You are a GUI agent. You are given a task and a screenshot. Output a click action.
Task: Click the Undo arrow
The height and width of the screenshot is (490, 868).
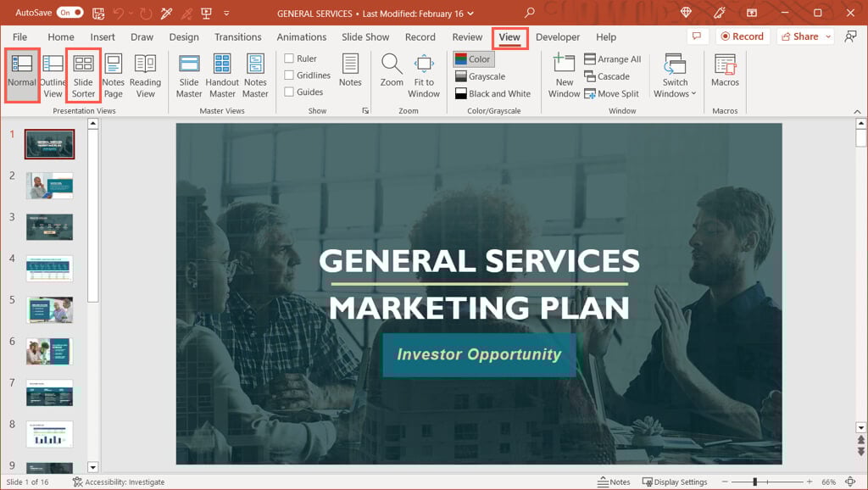pyautogui.click(x=119, y=14)
